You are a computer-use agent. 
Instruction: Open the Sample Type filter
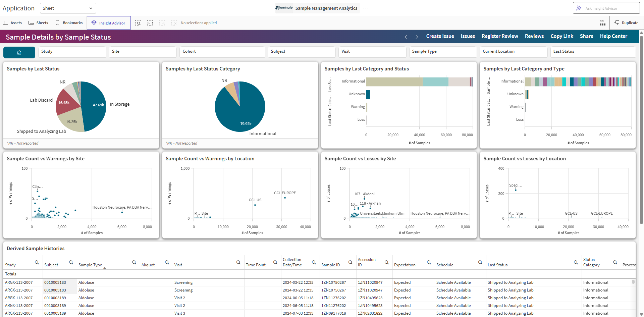[443, 51]
